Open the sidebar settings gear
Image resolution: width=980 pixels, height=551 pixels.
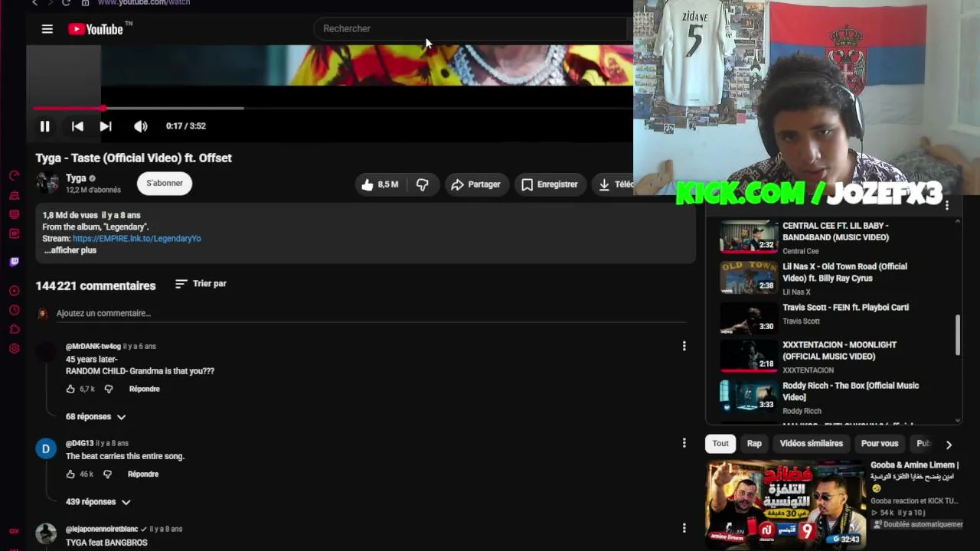[14, 349]
